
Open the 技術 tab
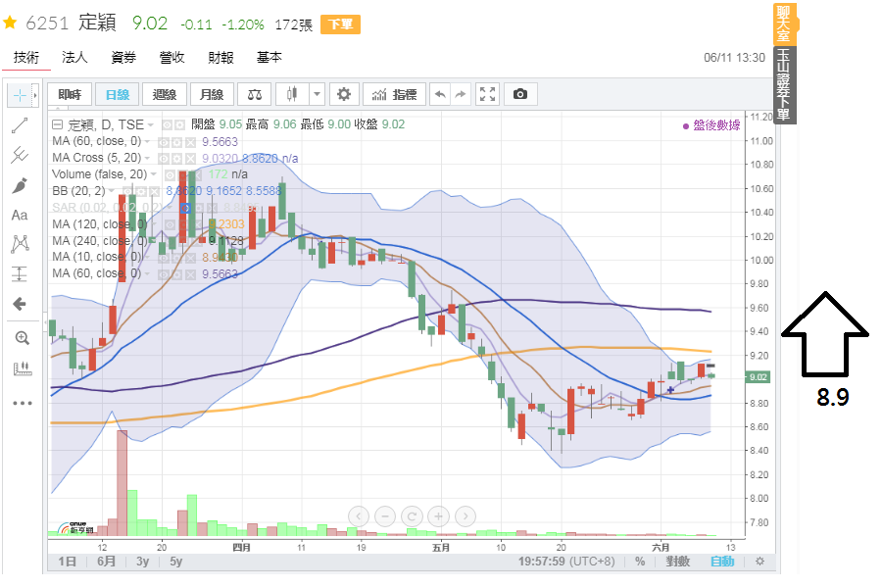(x=26, y=58)
